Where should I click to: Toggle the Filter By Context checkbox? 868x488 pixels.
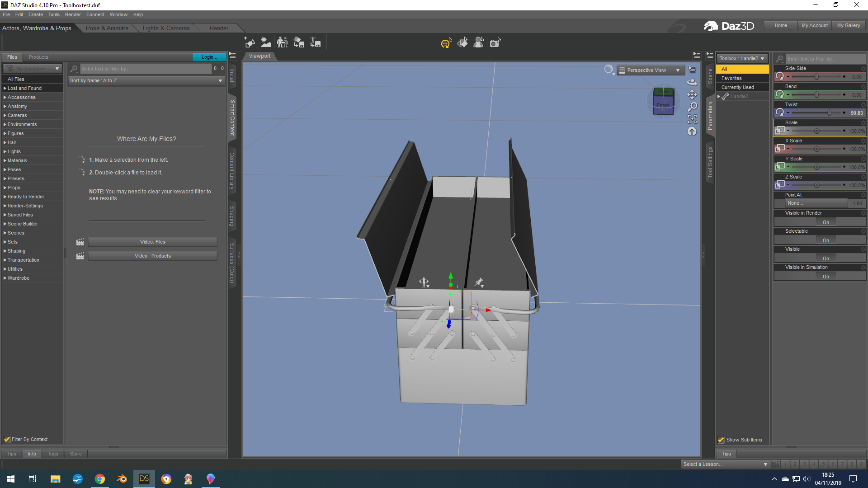pos(7,439)
